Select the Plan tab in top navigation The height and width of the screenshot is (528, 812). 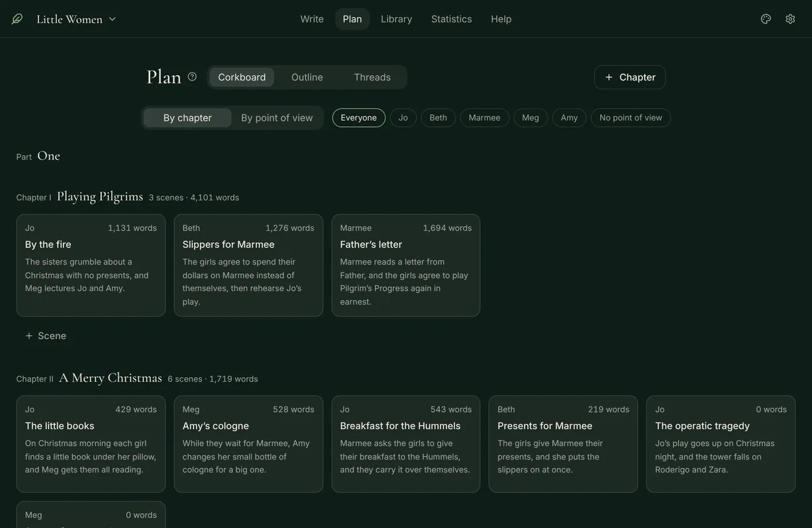pos(353,19)
